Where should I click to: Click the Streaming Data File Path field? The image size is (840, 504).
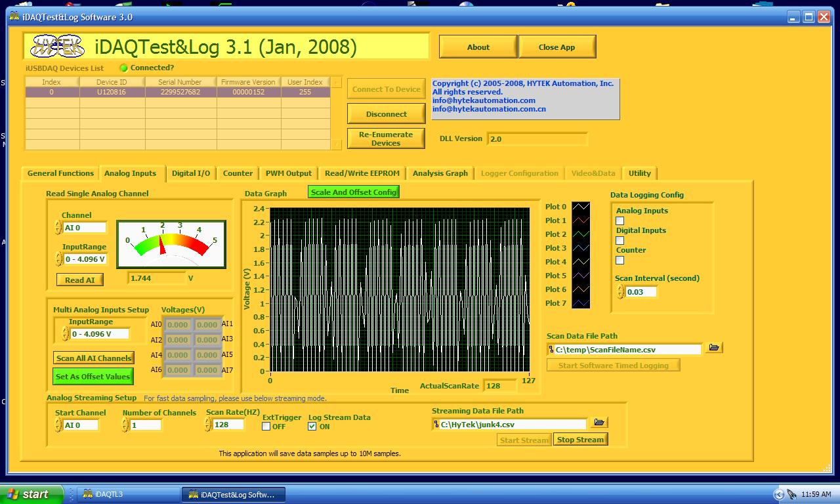[510, 425]
